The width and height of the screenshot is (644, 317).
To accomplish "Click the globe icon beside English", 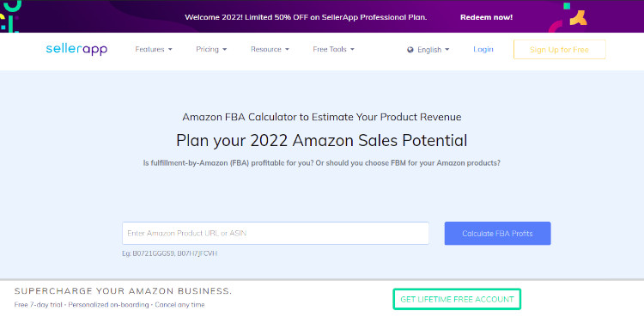I will (x=410, y=50).
